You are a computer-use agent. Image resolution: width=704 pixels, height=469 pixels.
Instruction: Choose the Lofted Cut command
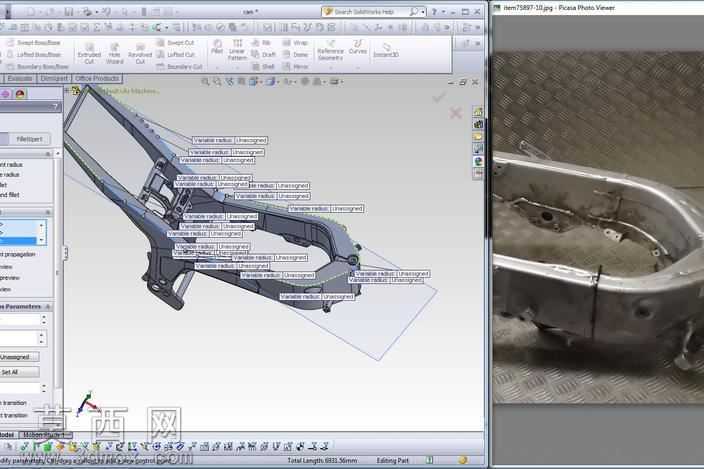click(x=176, y=54)
